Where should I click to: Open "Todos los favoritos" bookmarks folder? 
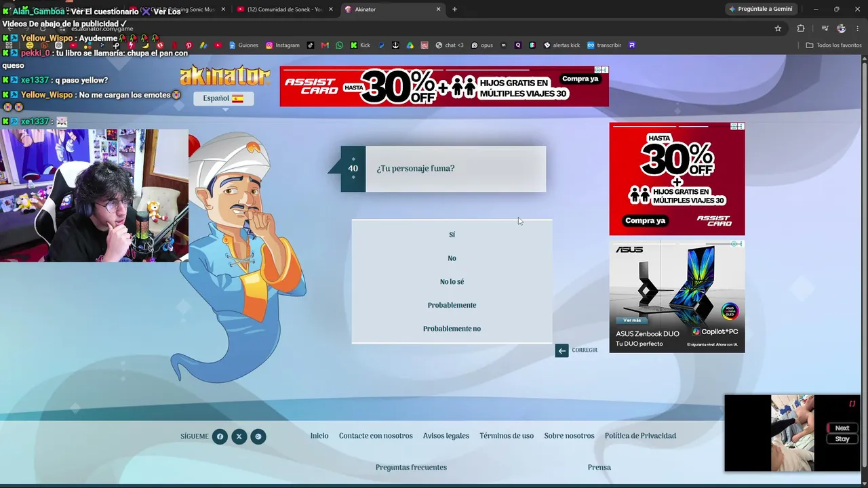pyautogui.click(x=833, y=45)
